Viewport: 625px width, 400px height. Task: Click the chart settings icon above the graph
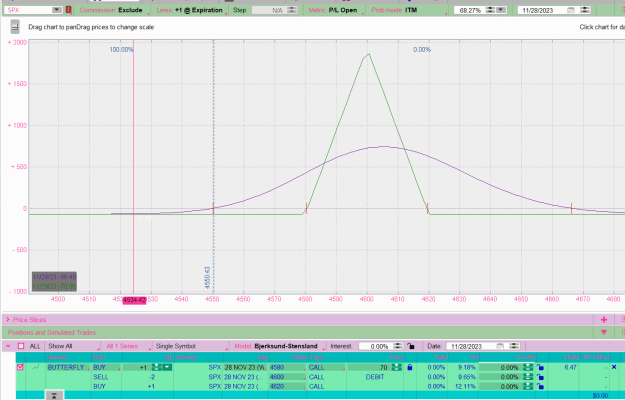15,27
